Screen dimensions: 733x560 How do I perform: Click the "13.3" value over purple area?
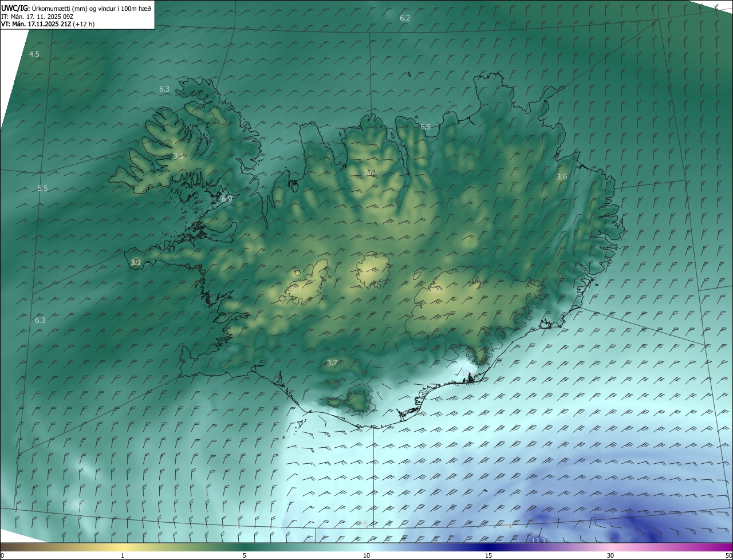point(539,541)
